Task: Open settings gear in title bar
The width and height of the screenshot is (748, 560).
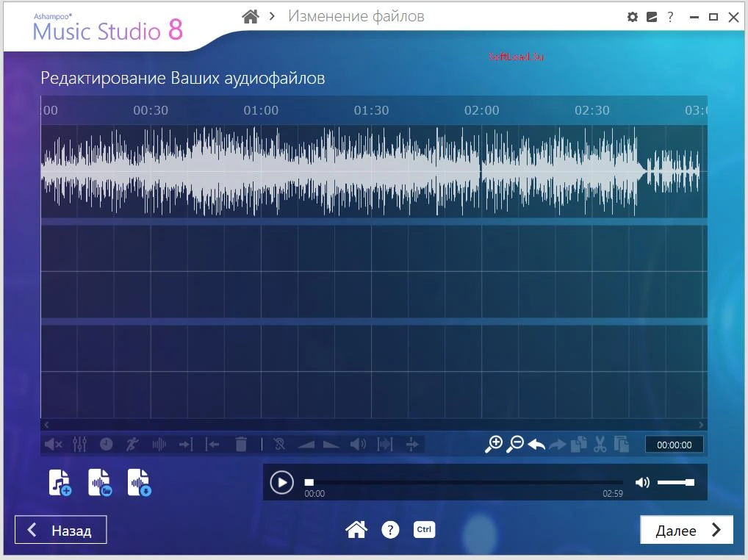Action: [633, 17]
